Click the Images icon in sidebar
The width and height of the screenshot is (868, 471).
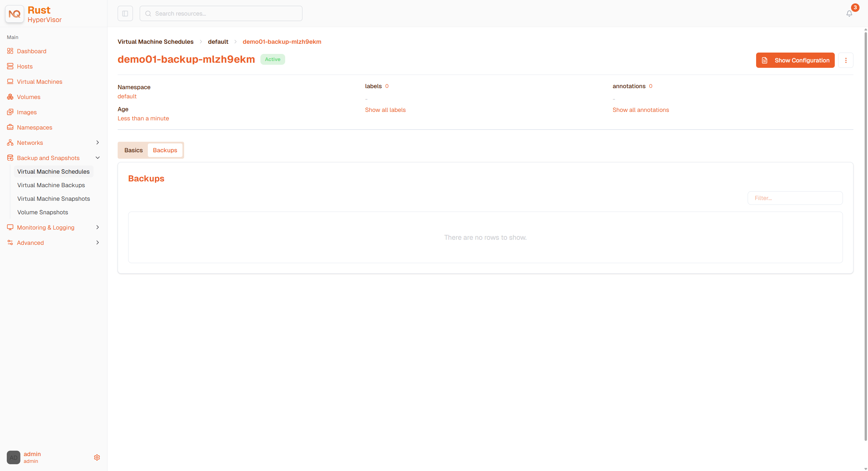(x=10, y=112)
